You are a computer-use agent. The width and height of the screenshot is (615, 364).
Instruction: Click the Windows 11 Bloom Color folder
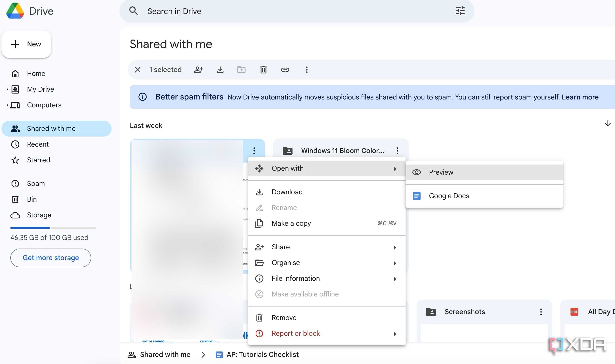341,151
